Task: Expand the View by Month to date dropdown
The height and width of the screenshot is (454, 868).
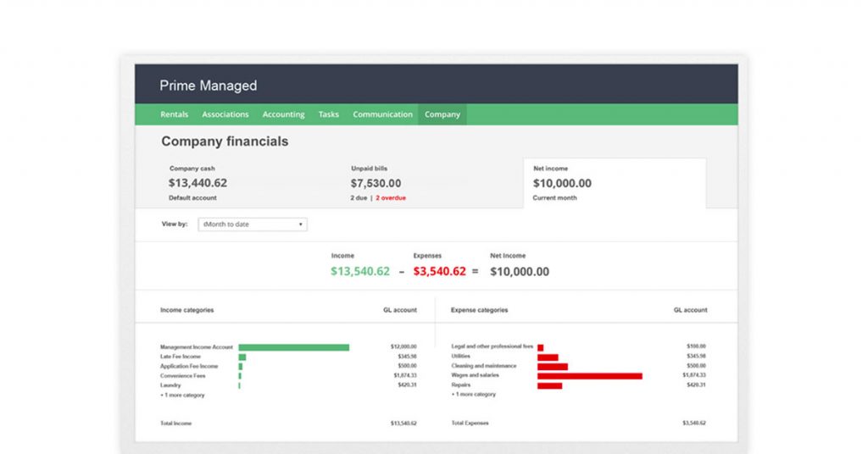Action: 252,224
